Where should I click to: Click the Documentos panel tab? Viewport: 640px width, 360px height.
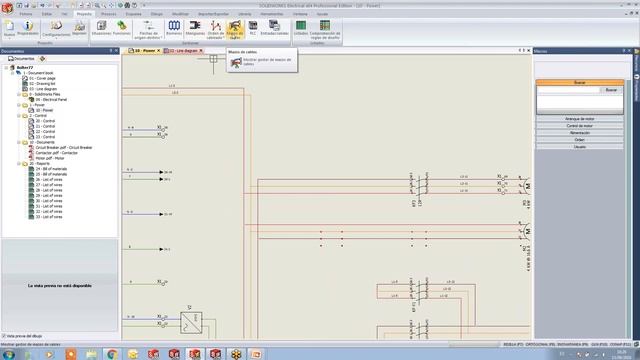[21, 59]
